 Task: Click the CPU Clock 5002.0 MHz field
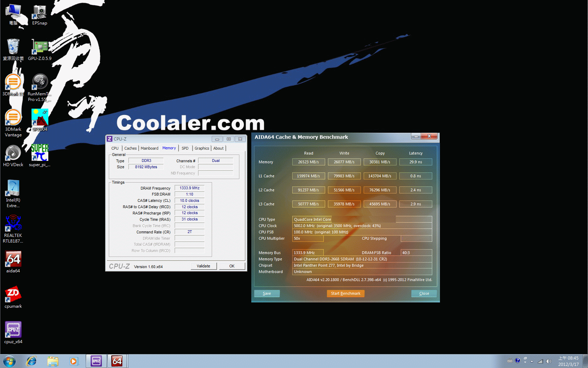point(362,226)
